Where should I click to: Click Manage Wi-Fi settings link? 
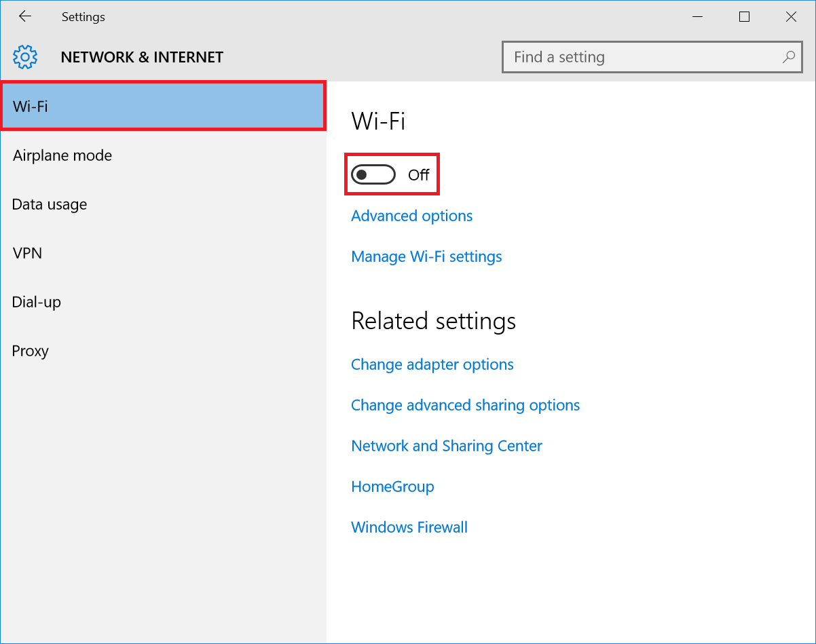(x=426, y=257)
